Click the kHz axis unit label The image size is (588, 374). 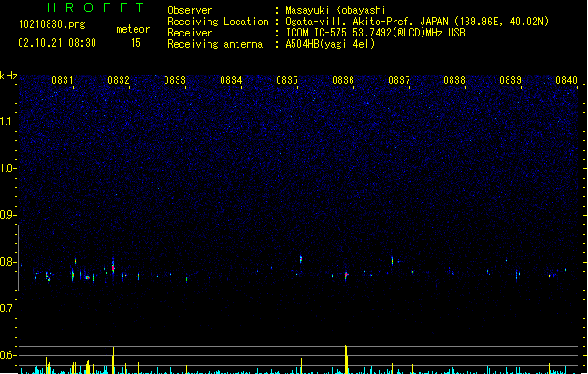coord(8,76)
